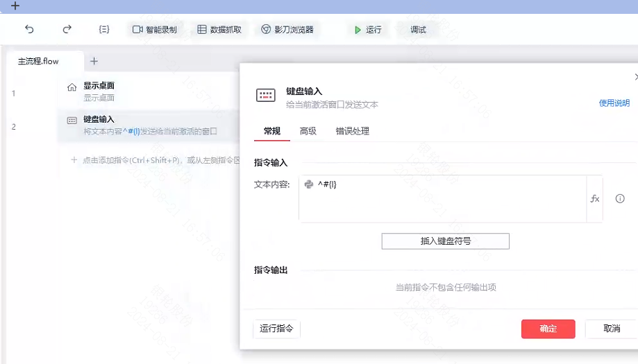Open the fx expression editor icon
This screenshot has height=364, width=638.
[x=595, y=199]
